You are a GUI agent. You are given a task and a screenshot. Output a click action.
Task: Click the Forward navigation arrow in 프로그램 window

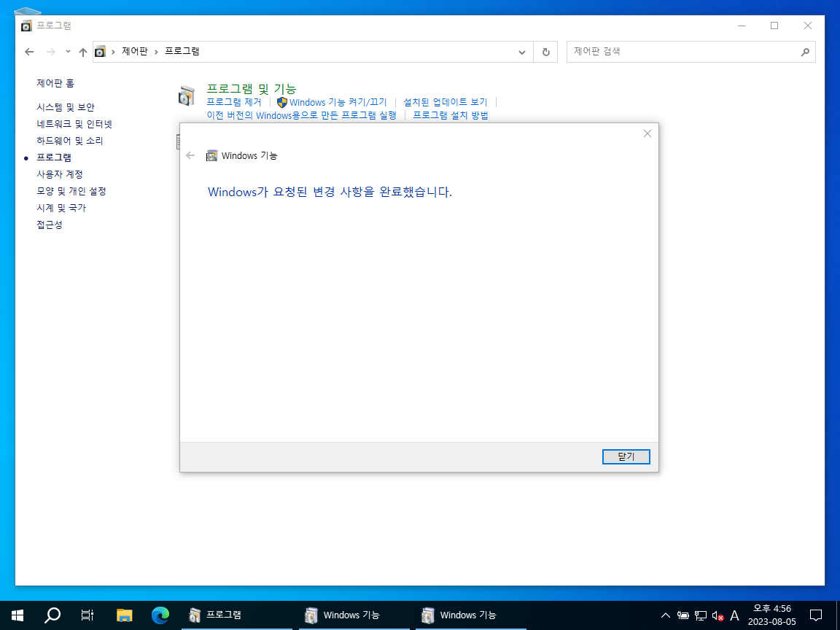click(x=51, y=52)
